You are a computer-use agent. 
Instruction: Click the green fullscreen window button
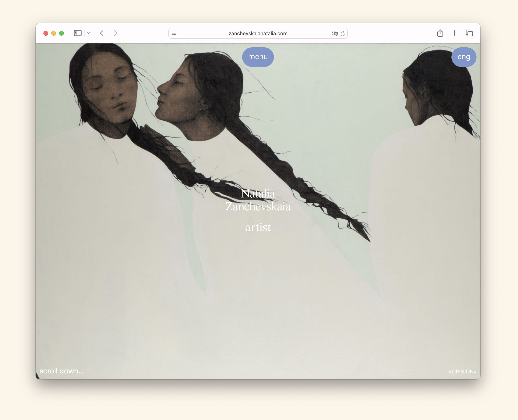[x=61, y=33]
